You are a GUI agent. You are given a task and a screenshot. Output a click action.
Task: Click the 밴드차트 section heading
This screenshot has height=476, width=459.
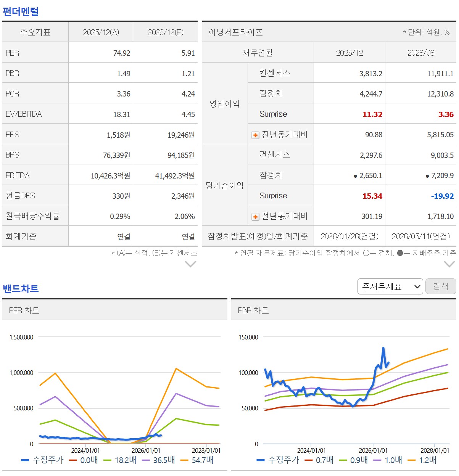click(x=21, y=288)
